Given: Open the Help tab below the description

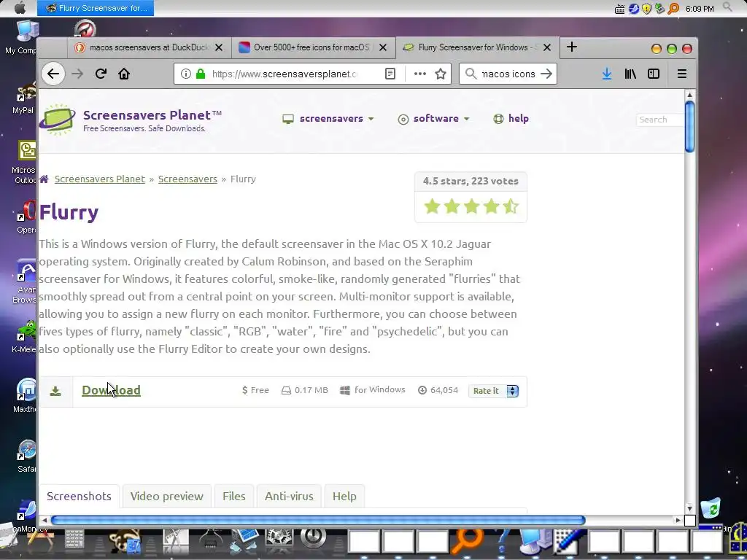Looking at the screenshot, I should [x=344, y=496].
